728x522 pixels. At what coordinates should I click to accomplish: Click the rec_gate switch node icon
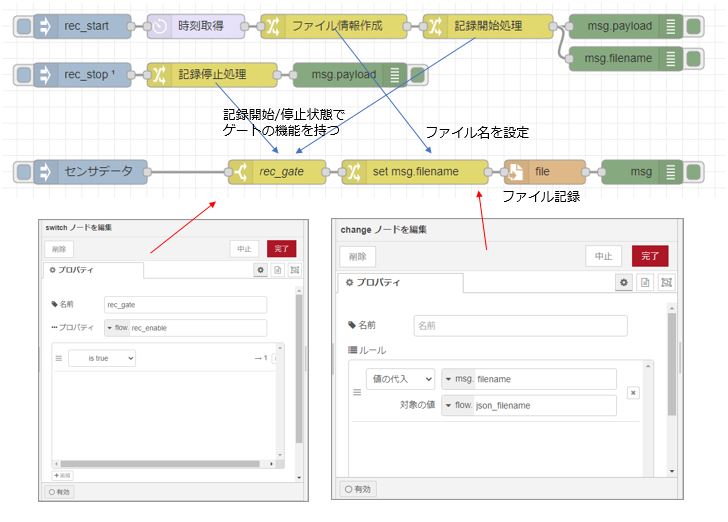(x=240, y=172)
